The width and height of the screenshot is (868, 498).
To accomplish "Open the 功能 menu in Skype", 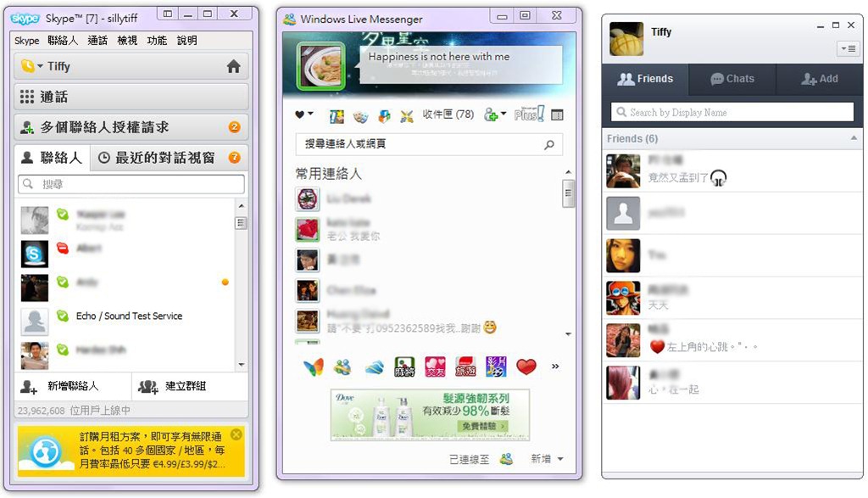I will [x=157, y=41].
